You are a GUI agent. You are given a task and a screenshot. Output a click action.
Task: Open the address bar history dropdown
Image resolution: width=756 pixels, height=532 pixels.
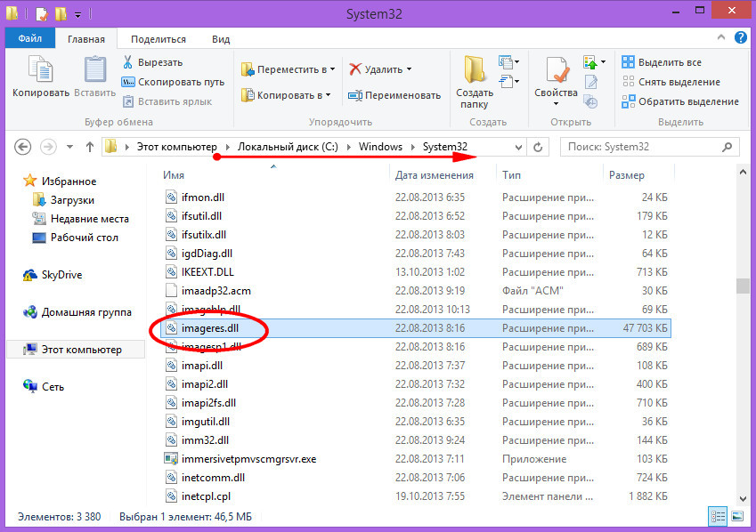(518, 146)
